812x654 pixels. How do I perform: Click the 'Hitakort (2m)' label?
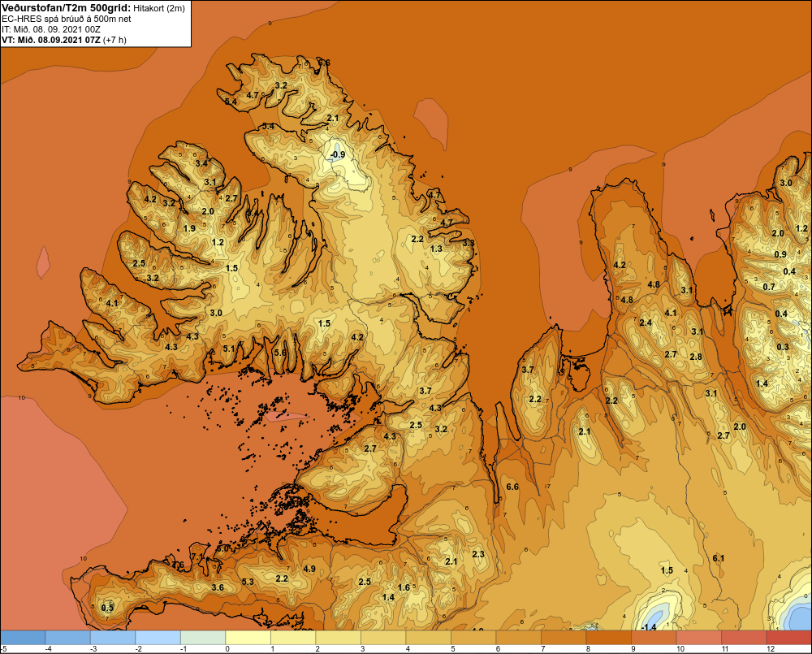click(x=158, y=8)
